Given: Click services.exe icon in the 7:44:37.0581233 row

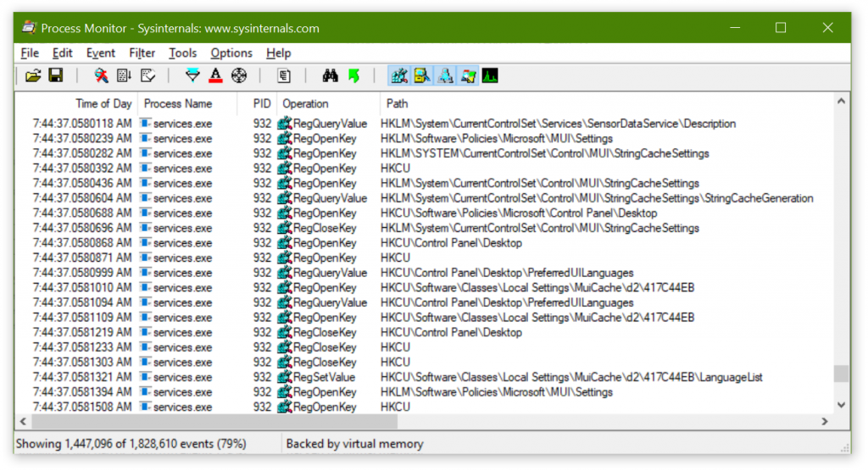Looking at the screenshot, I should 146,346.
